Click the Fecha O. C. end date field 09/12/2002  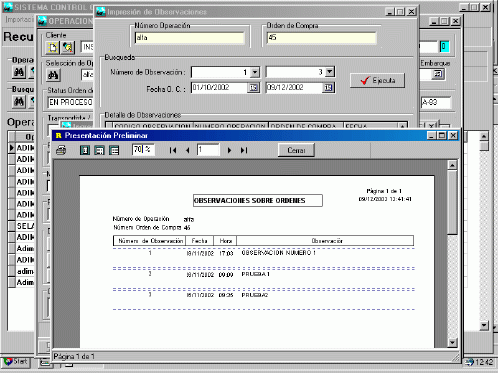(x=294, y=88)
